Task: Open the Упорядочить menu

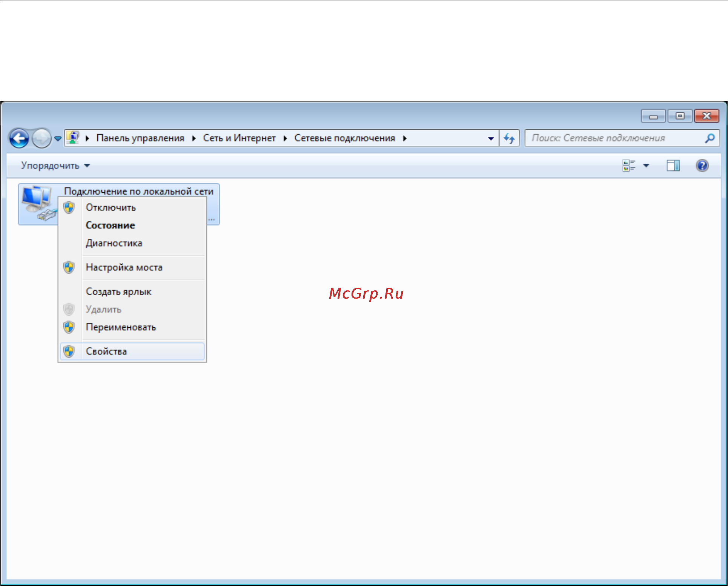Action: 55,166
